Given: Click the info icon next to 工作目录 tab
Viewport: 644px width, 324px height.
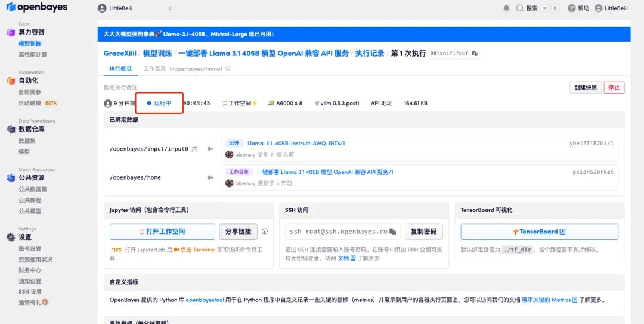Looking at the screenshot, I should (228, 68).
